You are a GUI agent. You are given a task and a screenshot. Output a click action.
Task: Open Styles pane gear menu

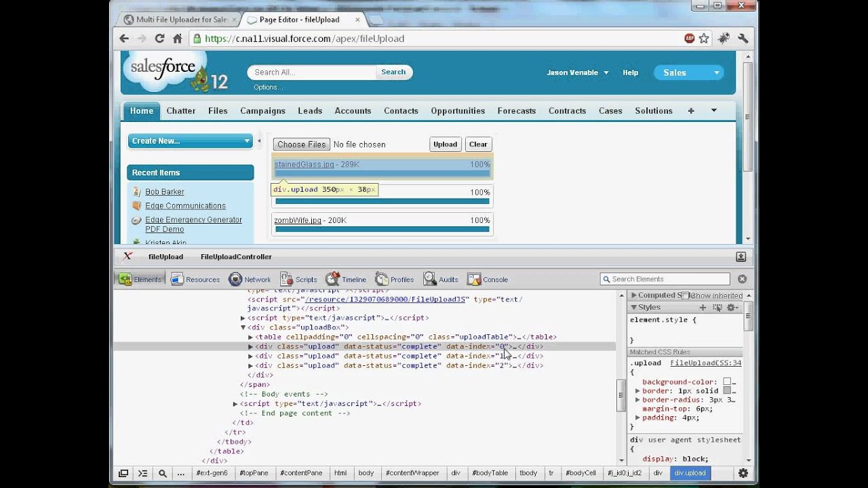coord(732,308)
